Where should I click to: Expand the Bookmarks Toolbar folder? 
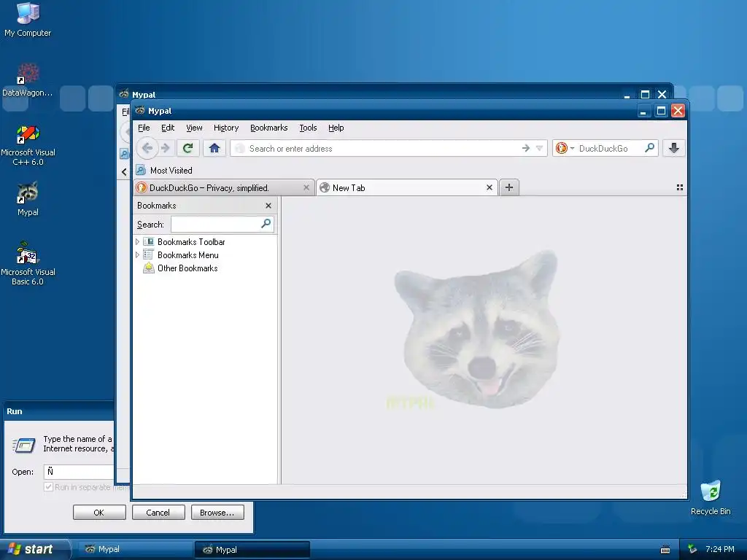(138, 241)
